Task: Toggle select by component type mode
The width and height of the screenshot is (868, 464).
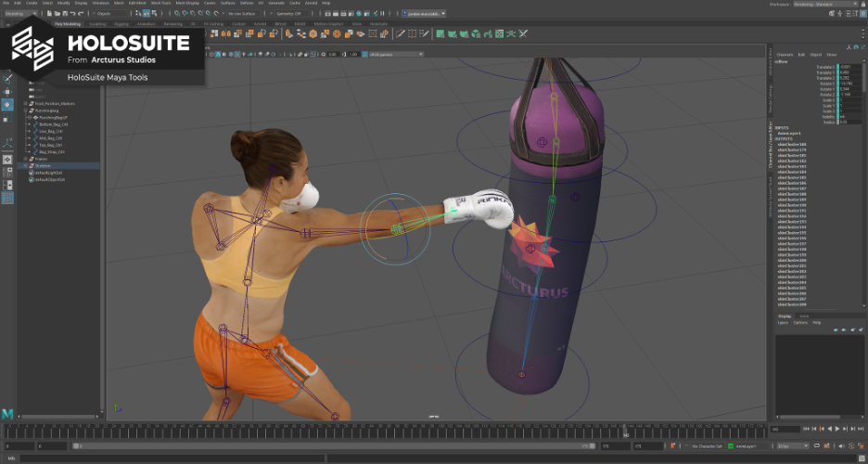Action: coord(154,13)
